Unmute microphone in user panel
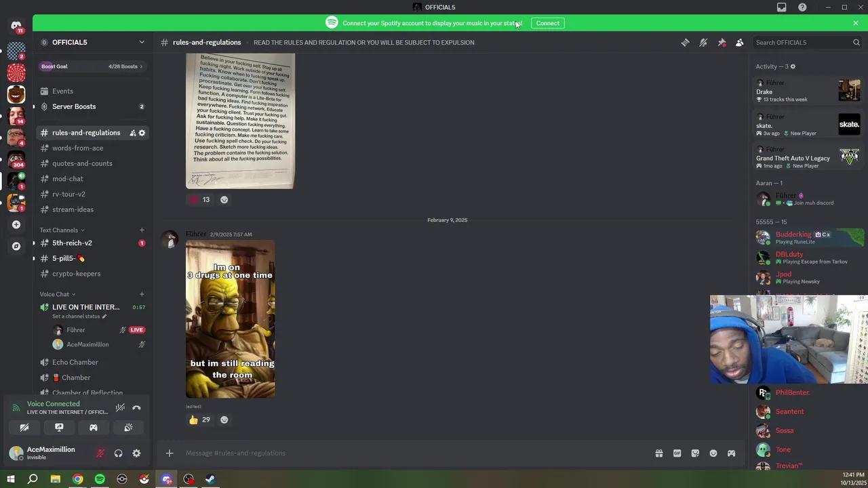 [100, 453]
